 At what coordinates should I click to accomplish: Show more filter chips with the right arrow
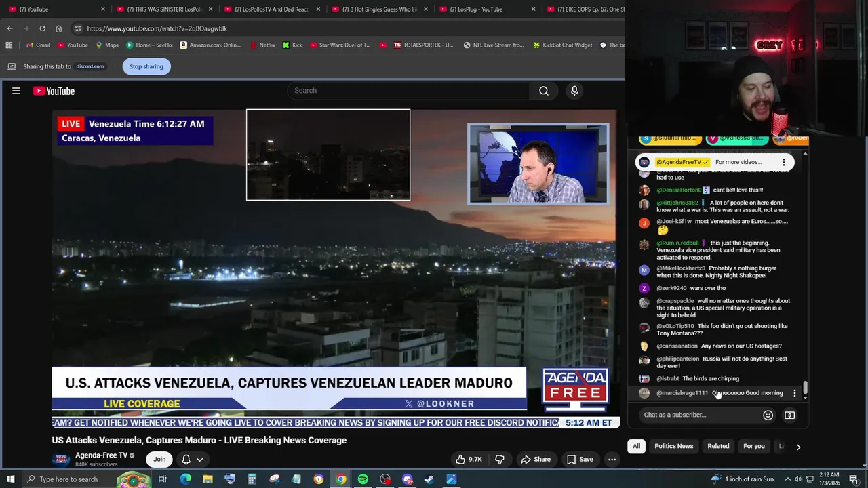click(798, 447)
